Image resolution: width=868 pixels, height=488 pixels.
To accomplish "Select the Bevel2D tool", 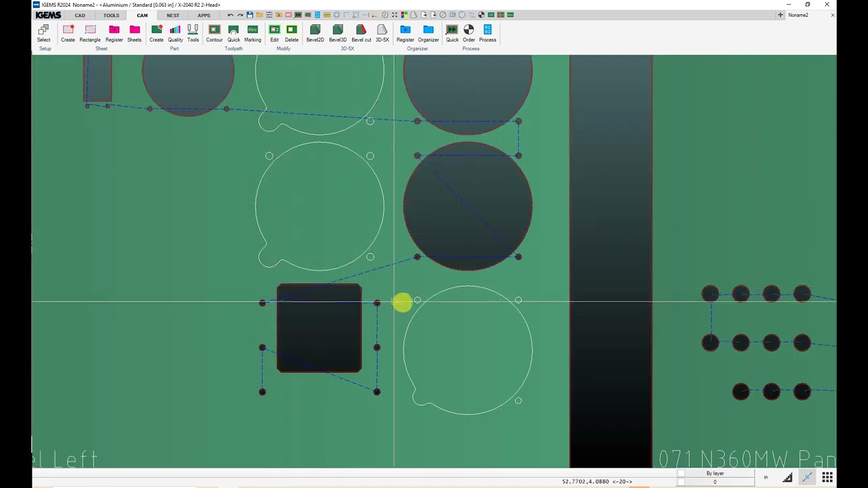I will click(x=315, y=33).
